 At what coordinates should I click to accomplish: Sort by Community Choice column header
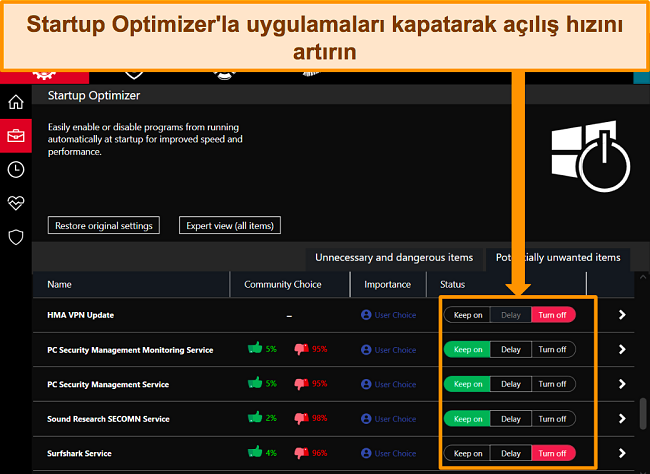pos(290,284)
